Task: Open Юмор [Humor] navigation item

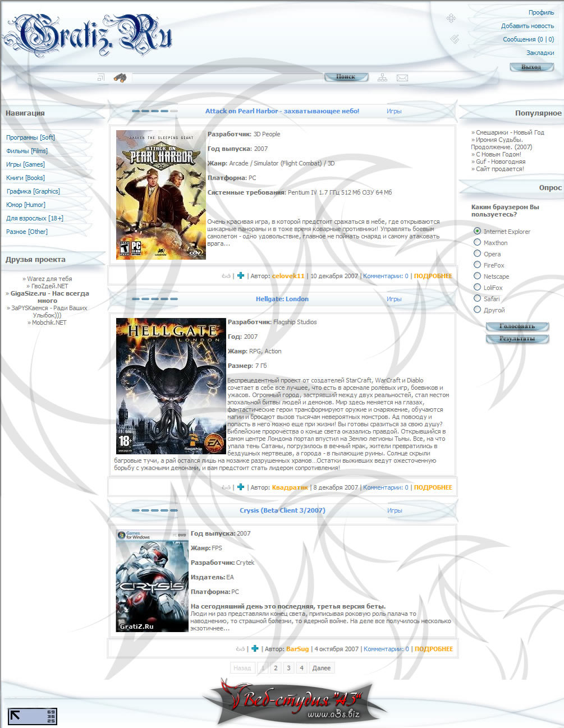Action: pyautogui.click(x=26, y=205)
